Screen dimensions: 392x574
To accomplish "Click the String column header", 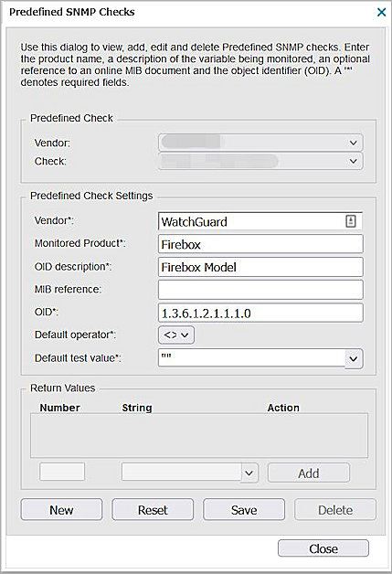I will click(137, 408).
